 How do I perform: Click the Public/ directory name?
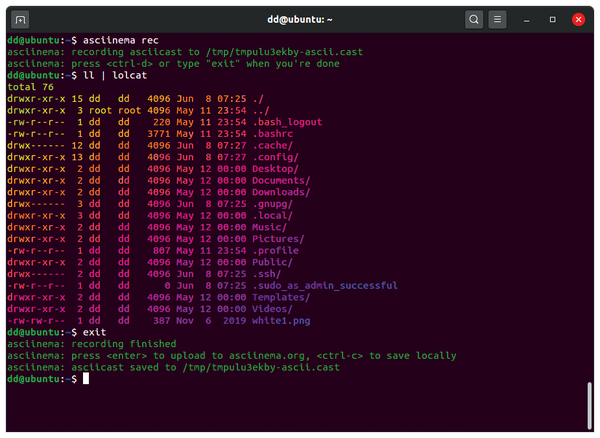coord(272,262)
